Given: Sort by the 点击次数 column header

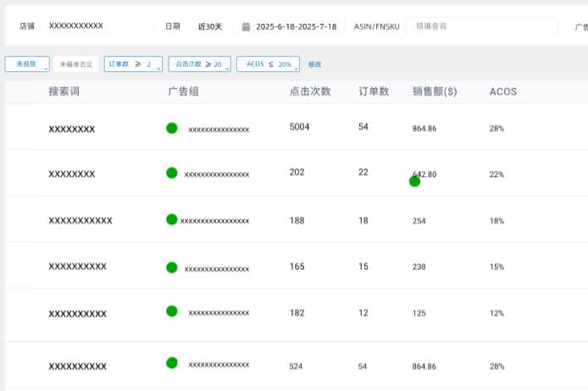Looking at the screenshot, I should coord(309,91).
